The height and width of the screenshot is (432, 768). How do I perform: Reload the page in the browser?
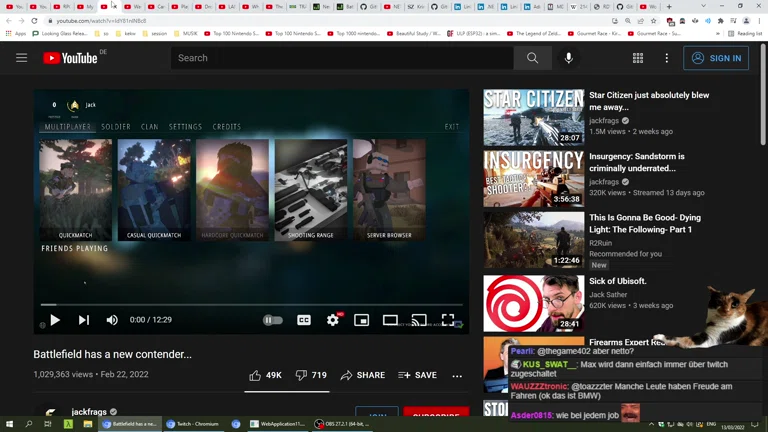(34, 21)
